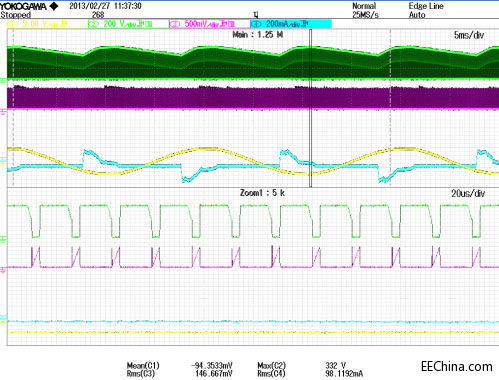Select the CH2 200 V/div green label
This screenshot has width=499, height=380.
(128, 24)
